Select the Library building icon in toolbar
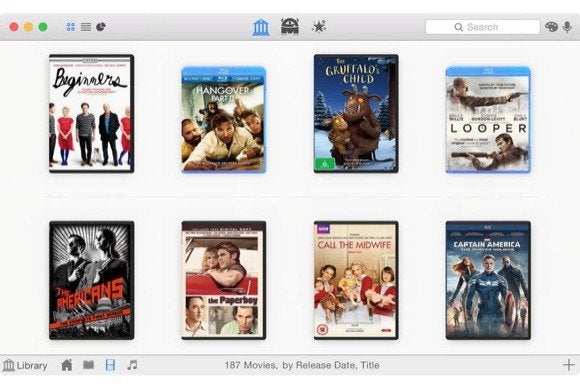Viewport: 580px width, 388px height. pos(261,27)
